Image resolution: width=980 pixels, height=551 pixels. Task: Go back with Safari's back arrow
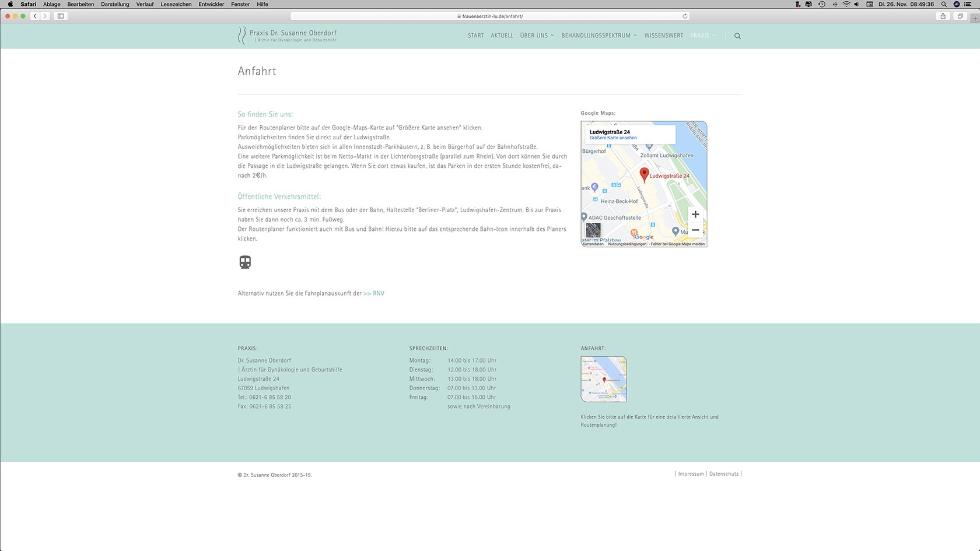click(x=35, y=16)
